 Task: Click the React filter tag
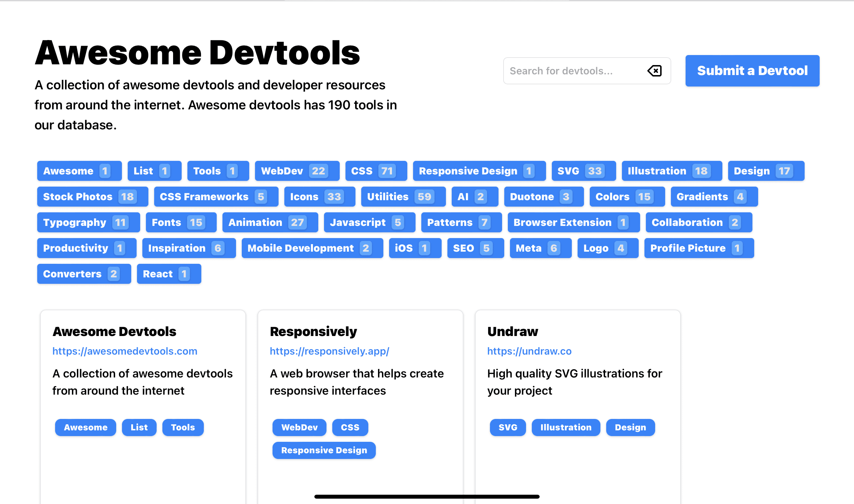click(x=169, y=274)
